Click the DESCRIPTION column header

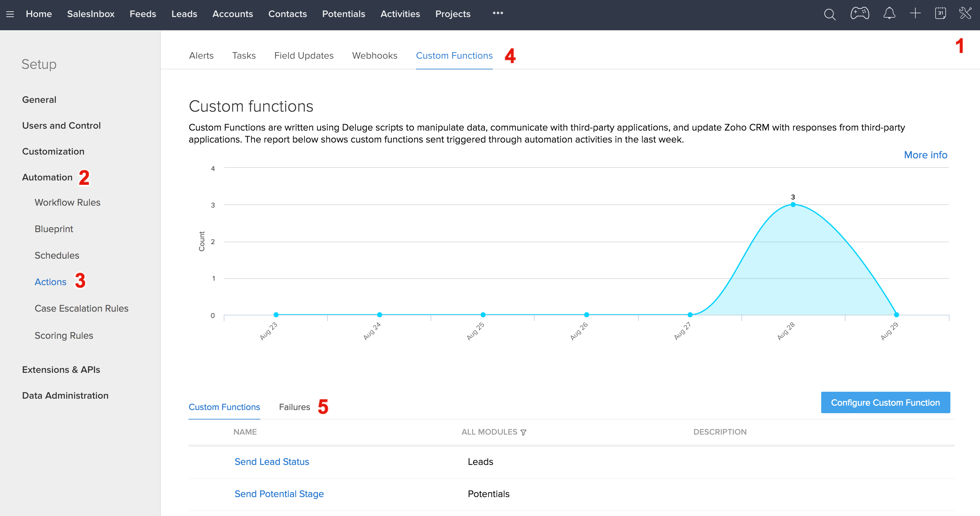pyautogui.click(x=720, y=432)
